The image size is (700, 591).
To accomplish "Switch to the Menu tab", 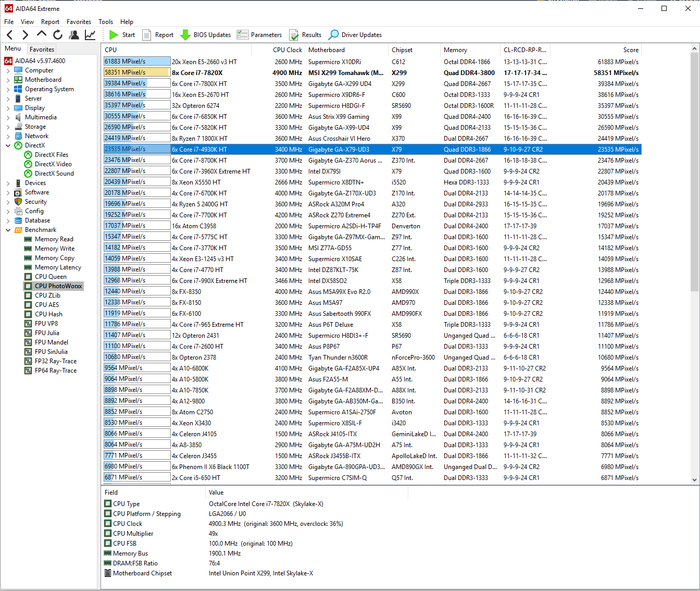I will click(x=13, y=48).
